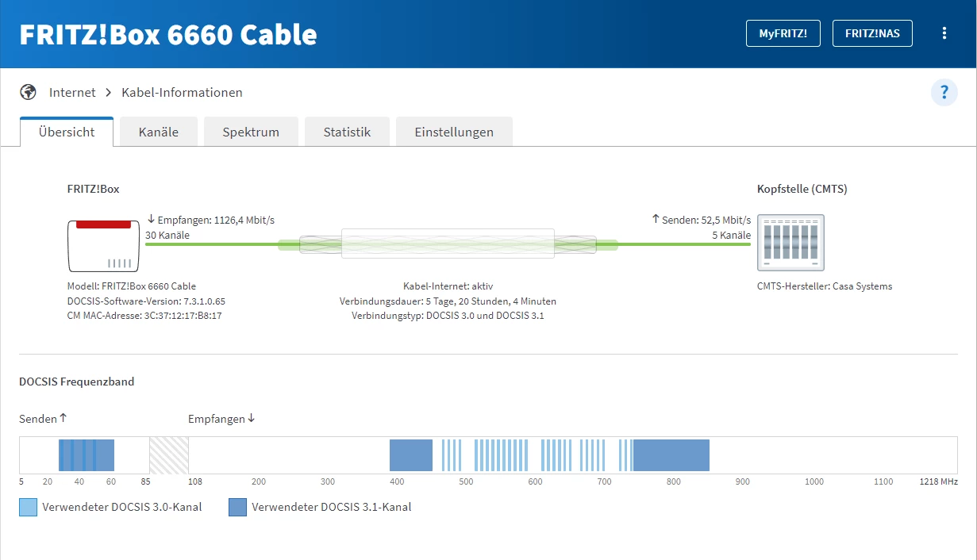Select the Übersicht tab

[67, 132]
